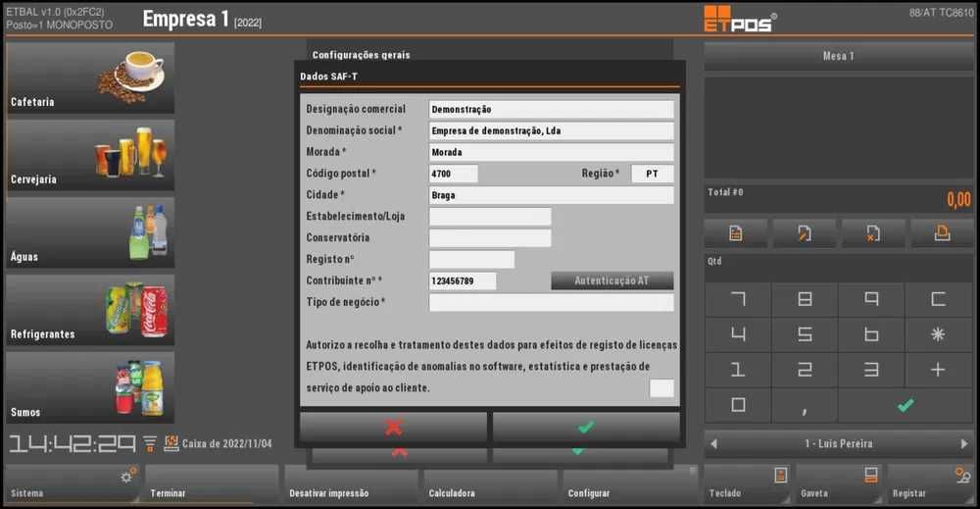Image resolution: width=980 pixels, height=509 pixels.
Task: Confirm Dados SAF-T dialog with green check
Action: click(x=586, y=427)
